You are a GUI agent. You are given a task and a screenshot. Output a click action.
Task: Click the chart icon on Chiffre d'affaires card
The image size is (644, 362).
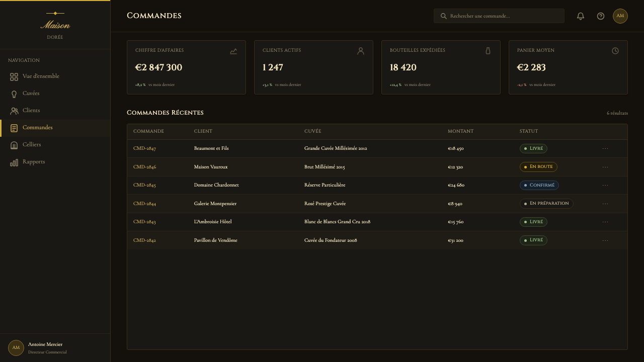tap(233, 51)
